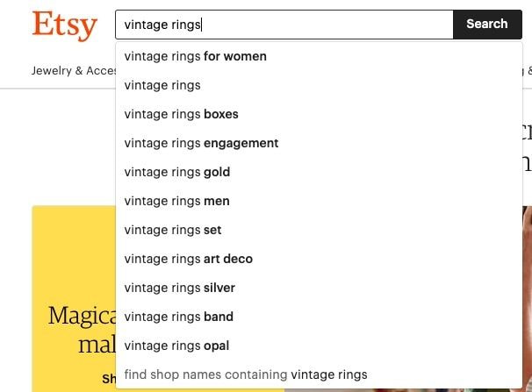Select suggestion "vintage rings for women"
This screenshot has height=392, width=532.
(196, 56)
